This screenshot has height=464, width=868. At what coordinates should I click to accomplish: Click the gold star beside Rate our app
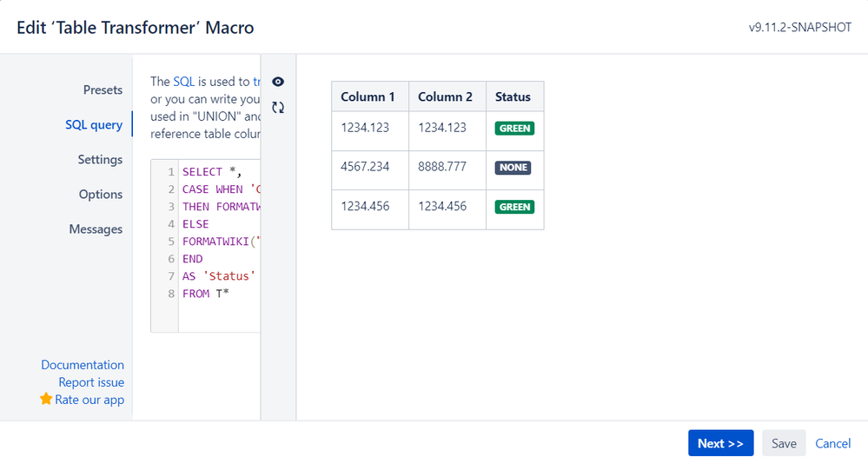point(46,400)
